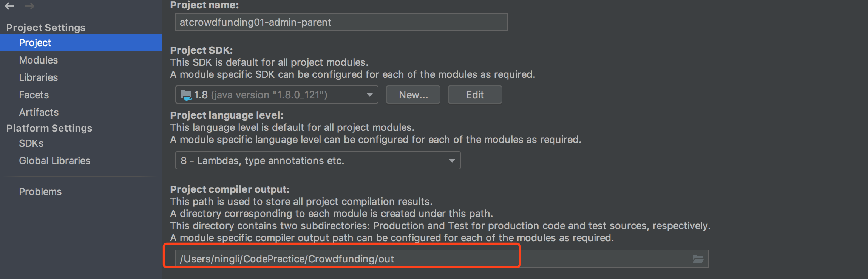868x279 pixels.
Task: Click the back arrow navigation icon
Action: coord(10,6)
